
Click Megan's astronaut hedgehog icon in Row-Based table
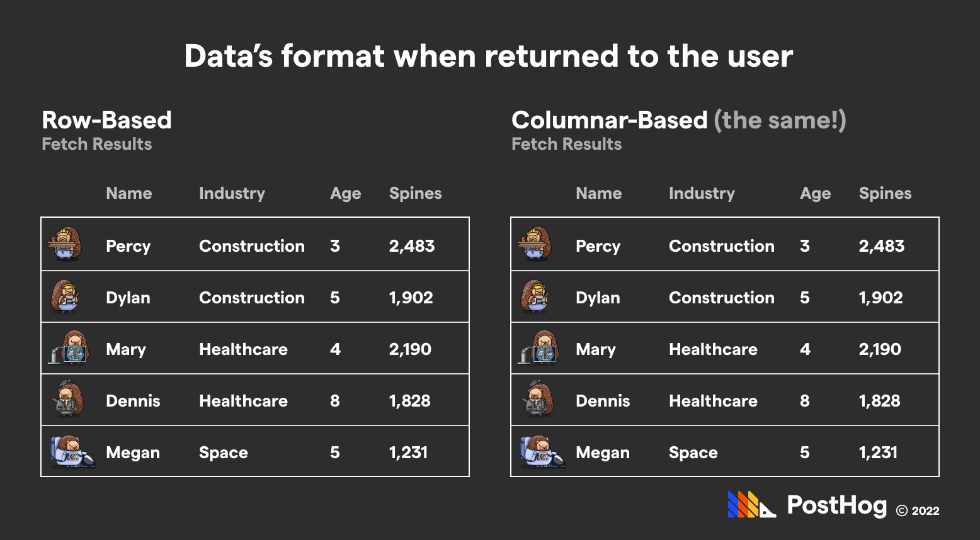(71, 451)
